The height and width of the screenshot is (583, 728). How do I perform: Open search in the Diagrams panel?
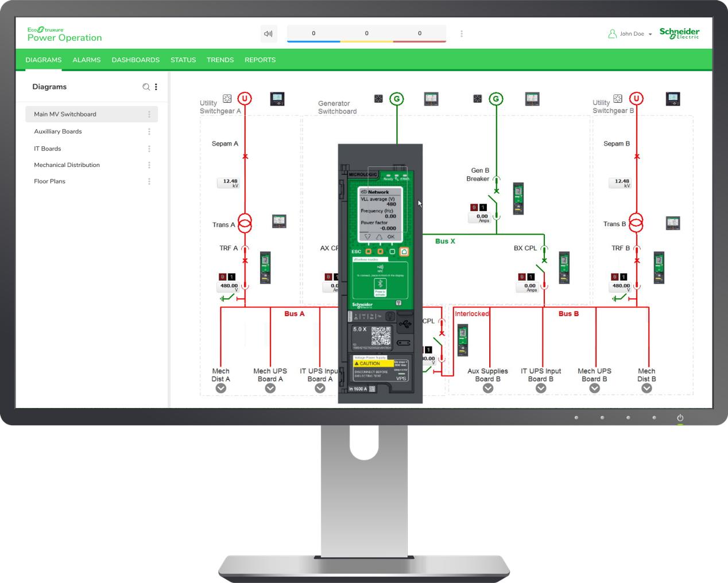[146, 87]
